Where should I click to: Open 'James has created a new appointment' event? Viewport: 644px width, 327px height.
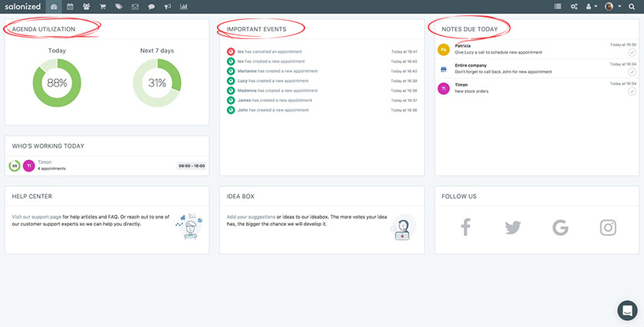(x=275, y=100)
